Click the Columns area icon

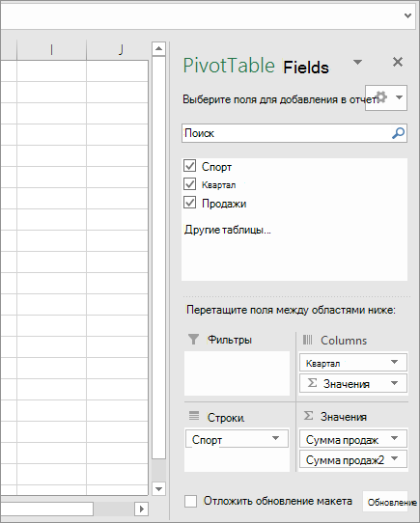[x=307, y=340]
